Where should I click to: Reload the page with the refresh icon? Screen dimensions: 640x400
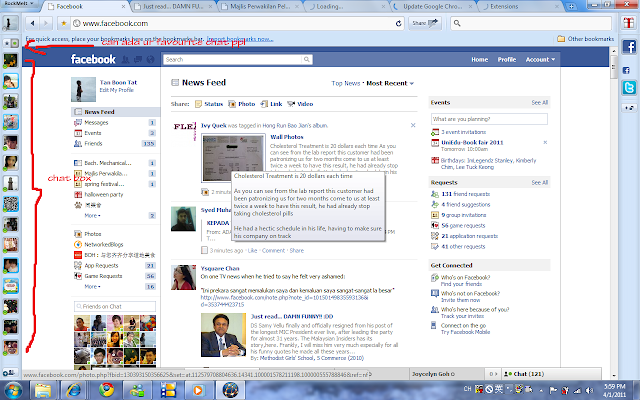[398, 23]
